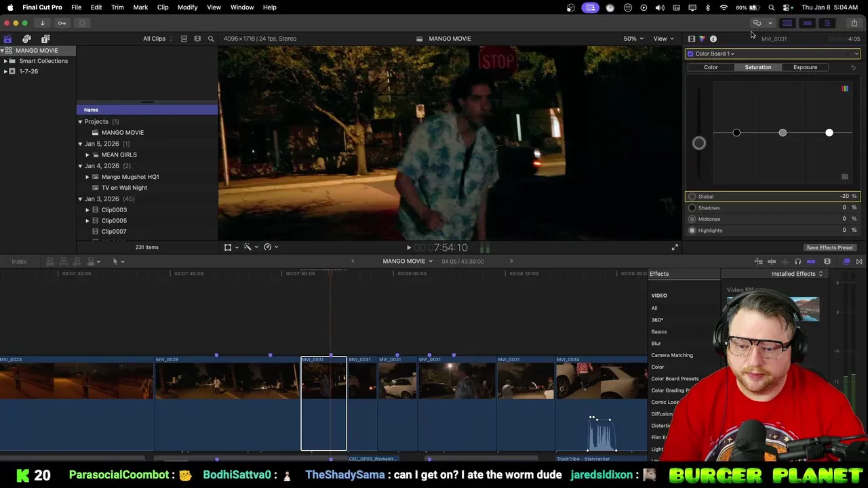Select the All video effects category
Screen dimensions: 868x488
(654, 308)
